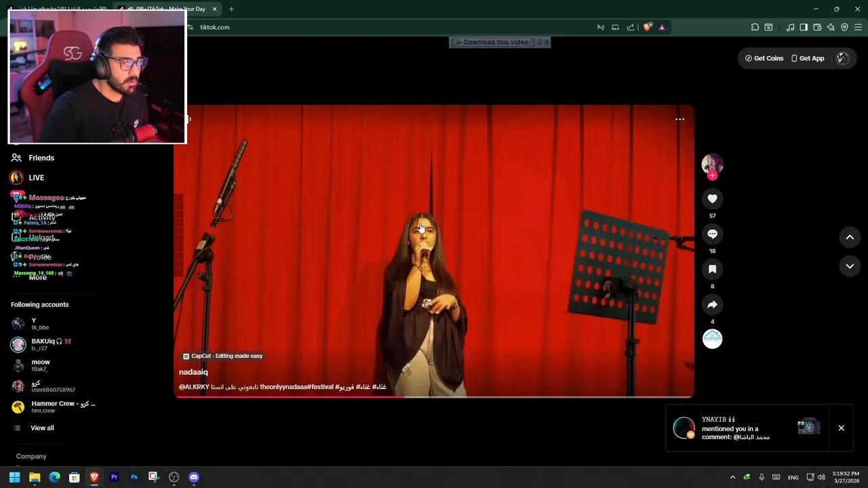Open Friends in sidebar
The image size is (868, 488).
33,158
